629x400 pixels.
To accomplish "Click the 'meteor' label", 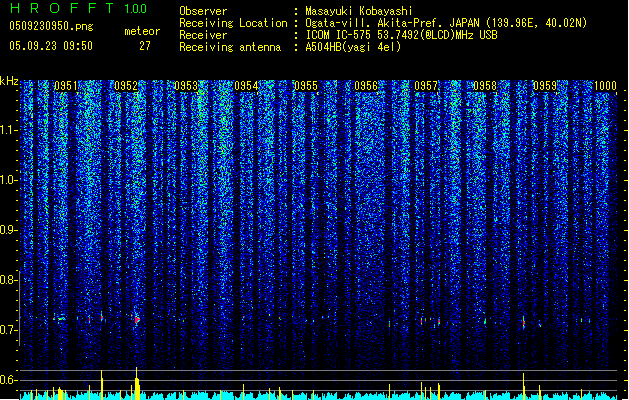I will (x=142, y=31).
